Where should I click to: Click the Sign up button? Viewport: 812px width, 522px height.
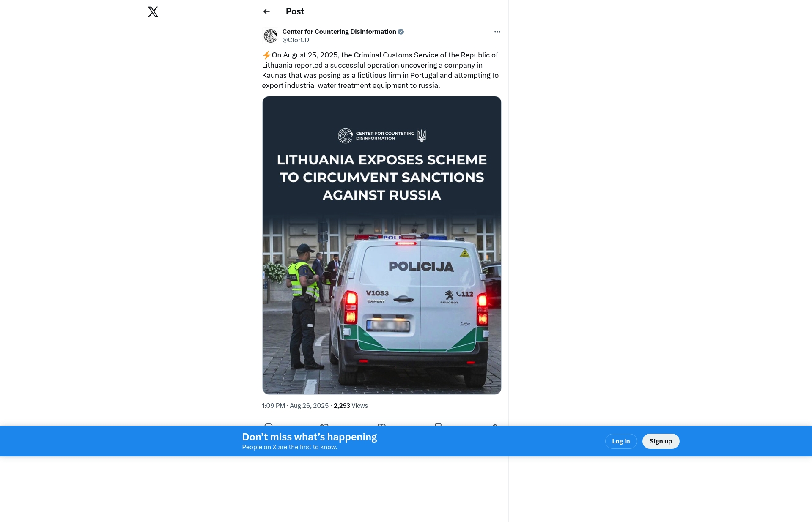[661, 441]
